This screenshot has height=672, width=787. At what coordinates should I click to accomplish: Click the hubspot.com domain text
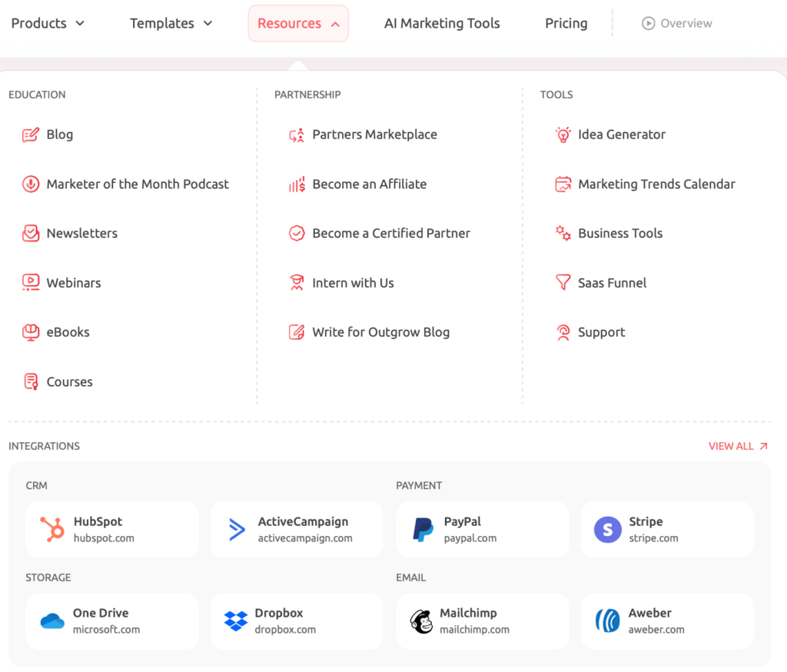104,538
